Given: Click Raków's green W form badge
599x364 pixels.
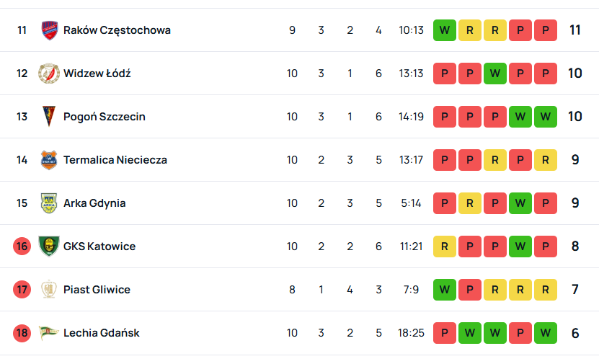Looking at the screenshot, I should (445, 30).
